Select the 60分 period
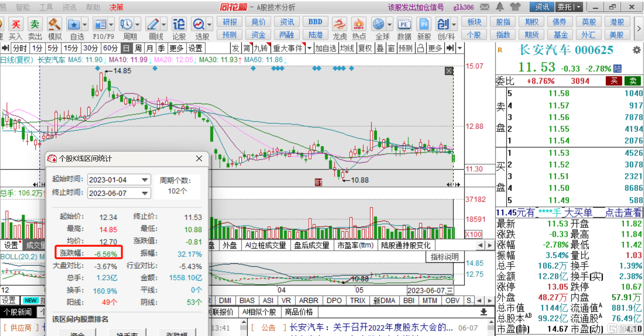Image resolution: width=644 pixels, height=336 pixels. pyautogui.click(x=110, y=48)
